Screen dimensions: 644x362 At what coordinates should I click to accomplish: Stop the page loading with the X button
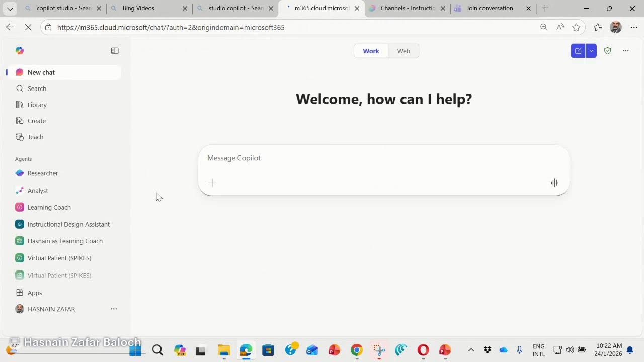[x=29, y=27]
